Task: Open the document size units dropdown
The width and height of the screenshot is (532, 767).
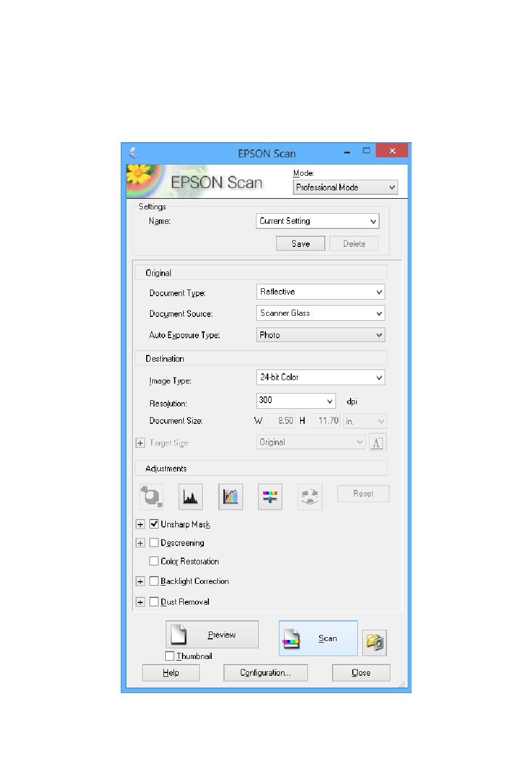Action: coord(365,421)
